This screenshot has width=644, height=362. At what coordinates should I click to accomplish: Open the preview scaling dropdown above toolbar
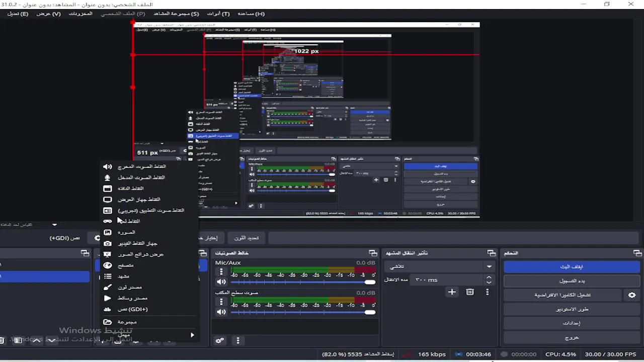point(54,225)
